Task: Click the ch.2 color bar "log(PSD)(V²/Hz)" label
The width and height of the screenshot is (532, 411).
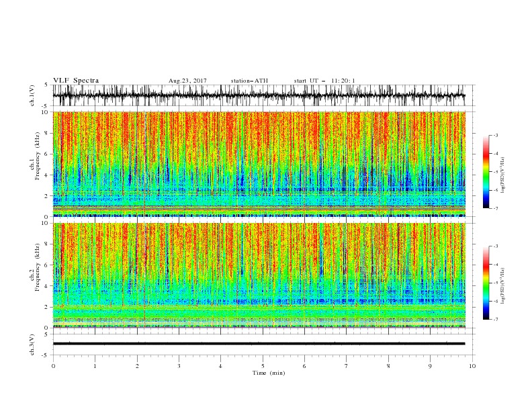Action: tap(502, 286)
